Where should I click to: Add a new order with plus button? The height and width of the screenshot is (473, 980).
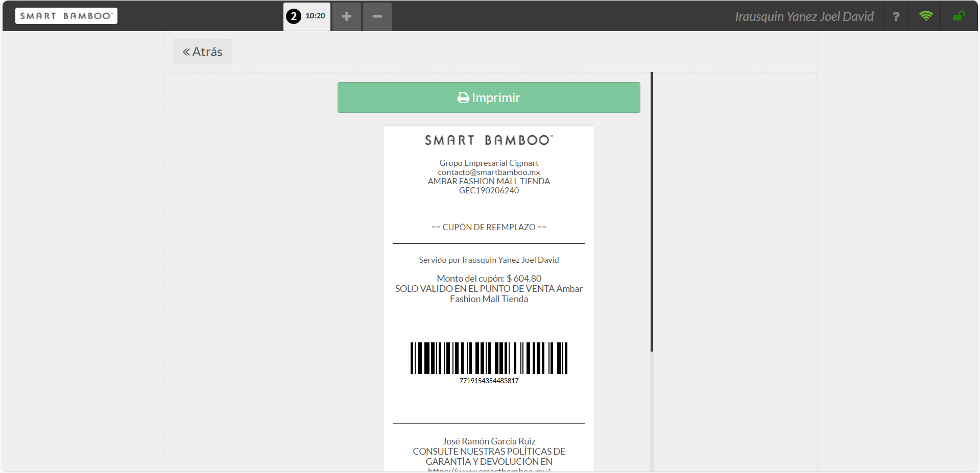pos(347,16)
